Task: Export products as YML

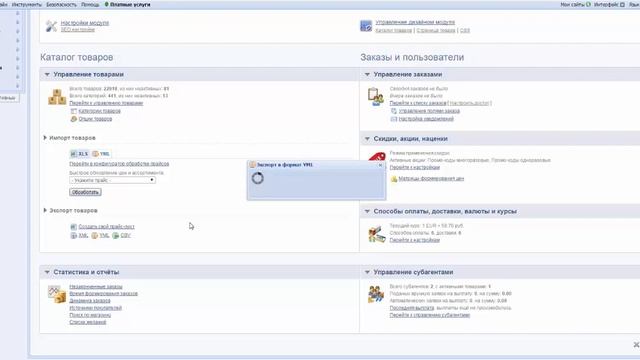Action: coord(100,236)
